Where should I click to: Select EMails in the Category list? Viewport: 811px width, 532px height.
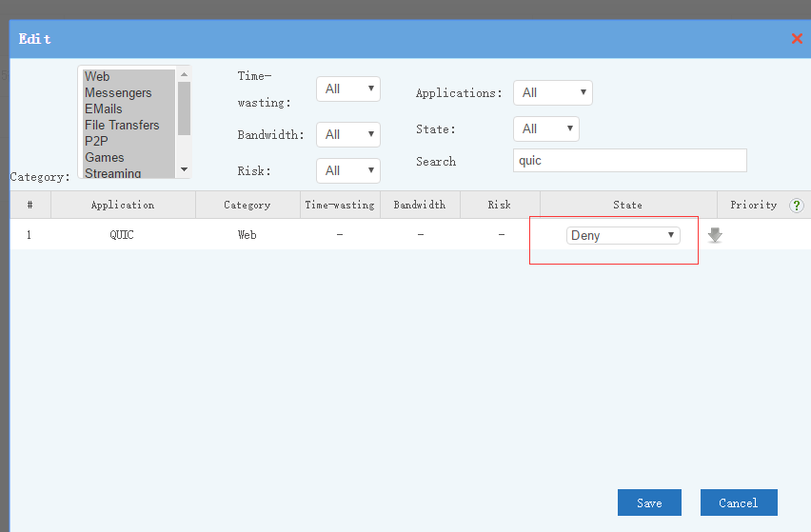pos(129,108)
